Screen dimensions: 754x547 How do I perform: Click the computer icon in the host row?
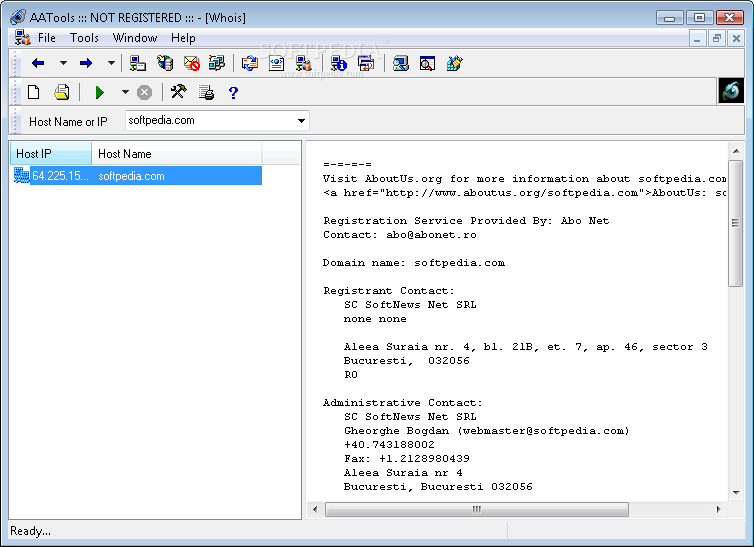[22, 175]
